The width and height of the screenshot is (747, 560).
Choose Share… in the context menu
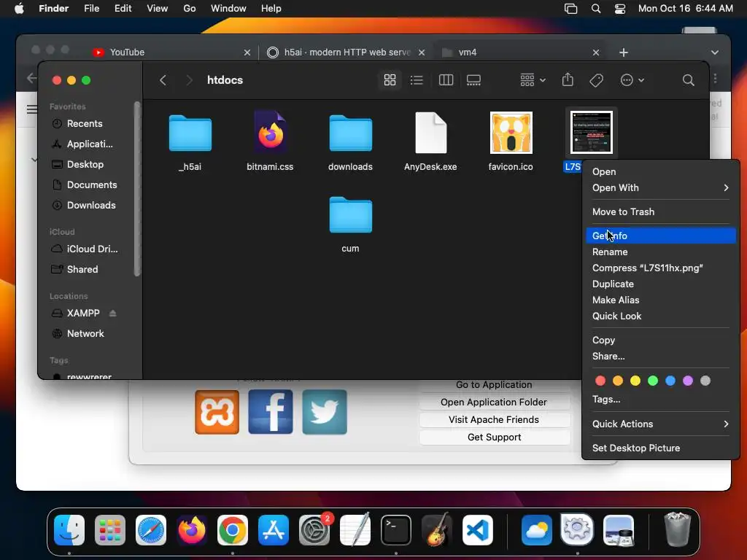tap(661, 357)
